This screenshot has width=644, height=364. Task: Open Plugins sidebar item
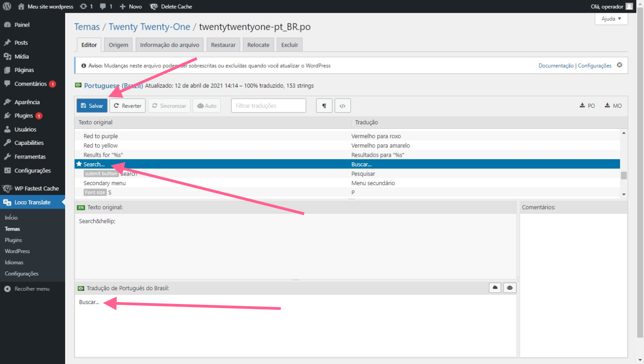33,116
